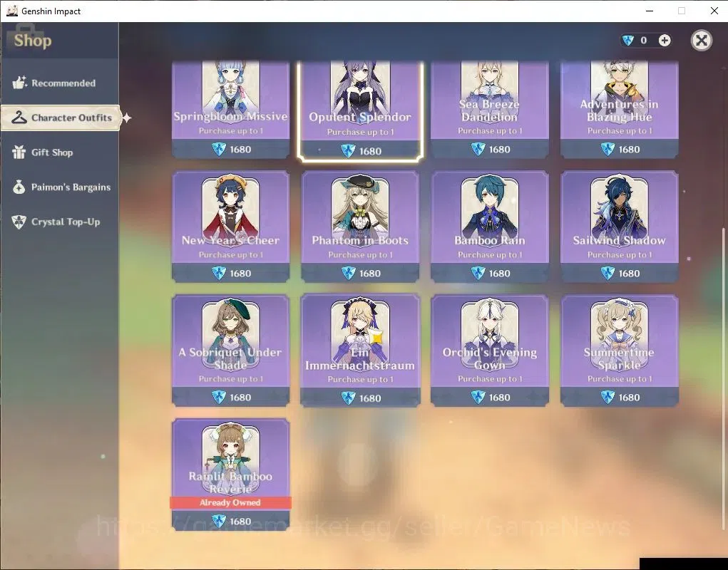
Task: Click the 1680 price under Sailwind Shadow
Action: tap(629, 273)
